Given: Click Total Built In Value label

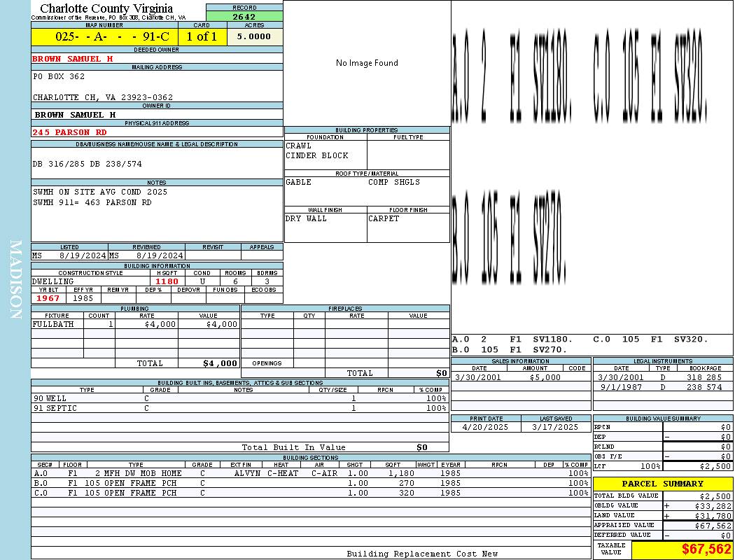Looking at the screenshot, I should pyautogui.click(x=293, y=447).
